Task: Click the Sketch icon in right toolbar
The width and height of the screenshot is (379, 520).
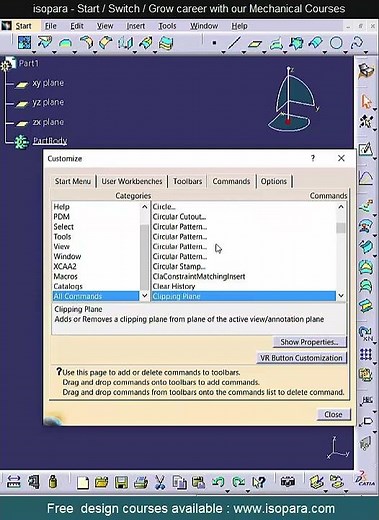Action: coord(366,149)
